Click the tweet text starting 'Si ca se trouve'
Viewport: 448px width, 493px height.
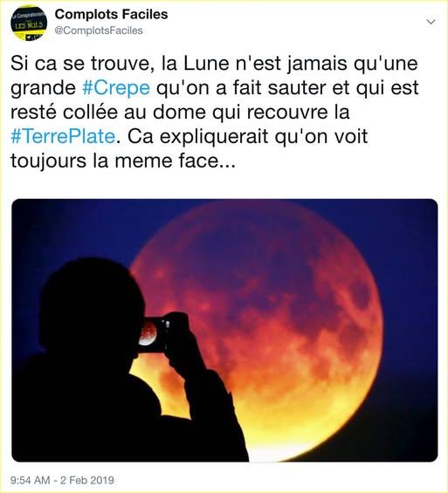(x=215, y=112)
